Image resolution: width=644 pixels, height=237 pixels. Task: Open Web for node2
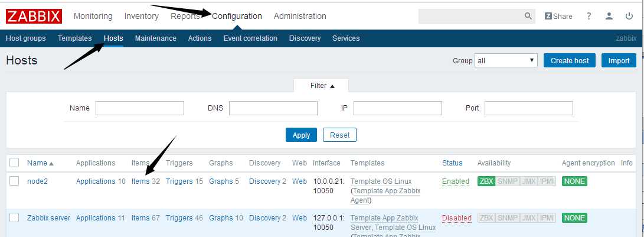point(299,181)
